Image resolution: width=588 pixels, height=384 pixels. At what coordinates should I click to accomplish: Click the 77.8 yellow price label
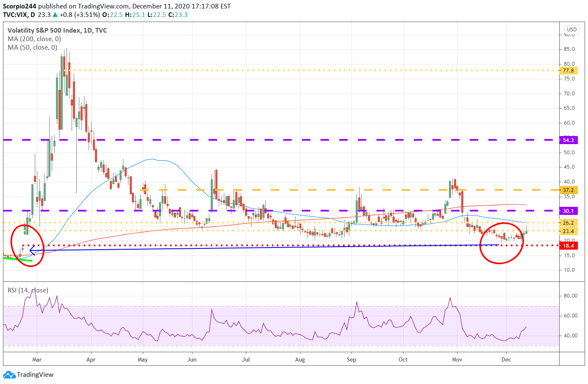tap(568, 71)
